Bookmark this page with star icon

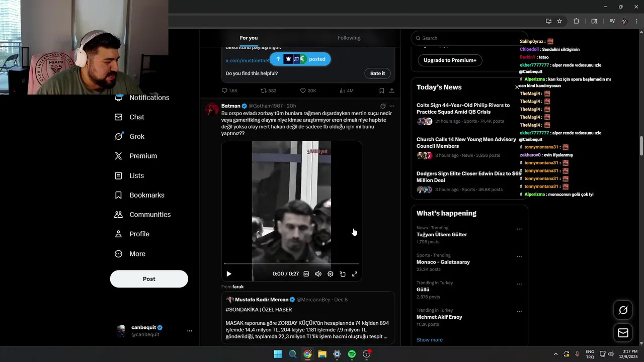tap(559, 21)
